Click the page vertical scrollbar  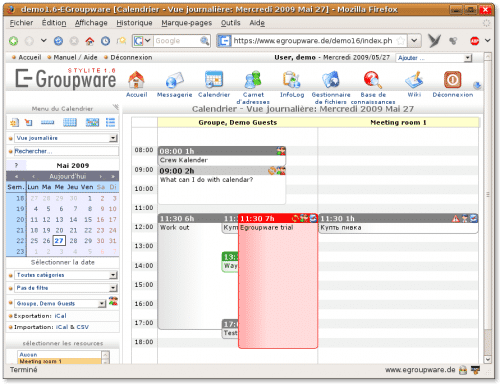coord(487,194)
